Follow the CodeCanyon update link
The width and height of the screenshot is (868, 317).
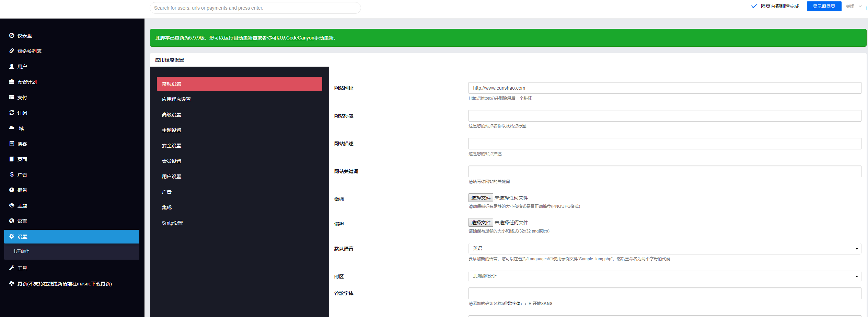[300, 38]
